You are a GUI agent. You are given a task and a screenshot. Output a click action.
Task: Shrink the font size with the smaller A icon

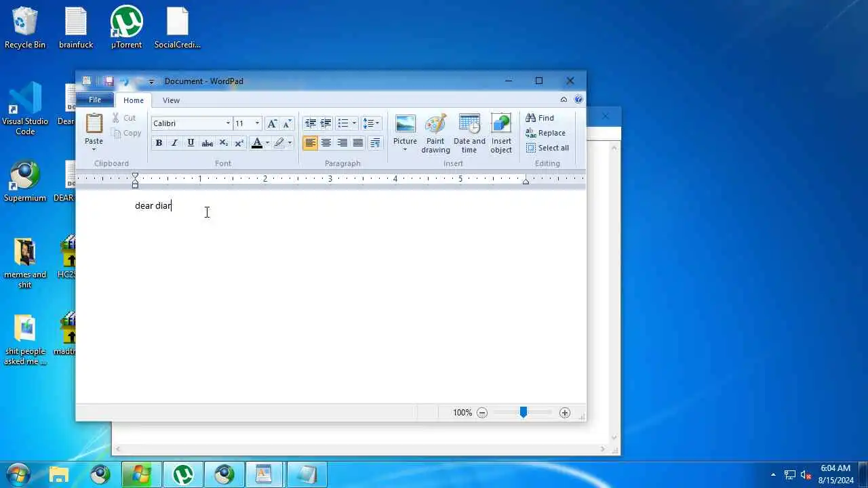[x=287, y=123]
